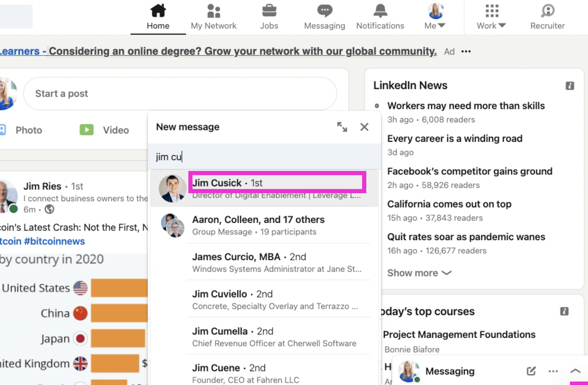Image resolution: width=588 pixels, height=385 pixels.
Task: Click the recipient field containing "jim cu"
Action: point(264,157)
